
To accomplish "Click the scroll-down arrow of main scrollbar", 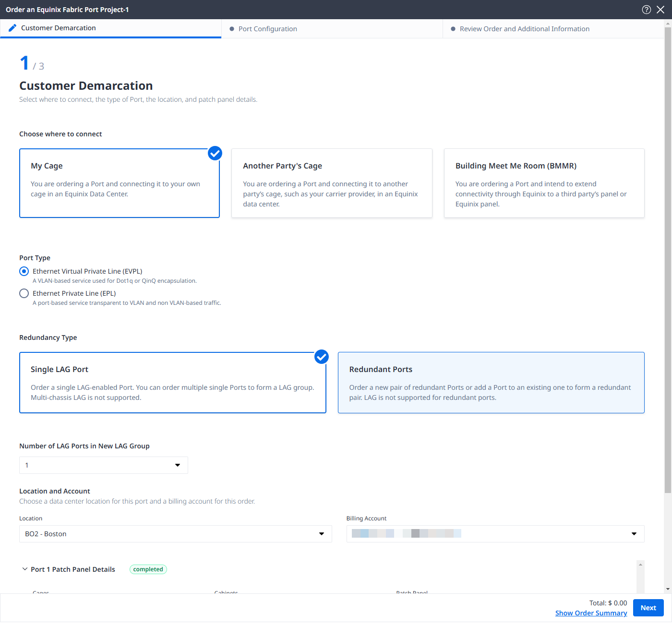I will tap(668, 589).
